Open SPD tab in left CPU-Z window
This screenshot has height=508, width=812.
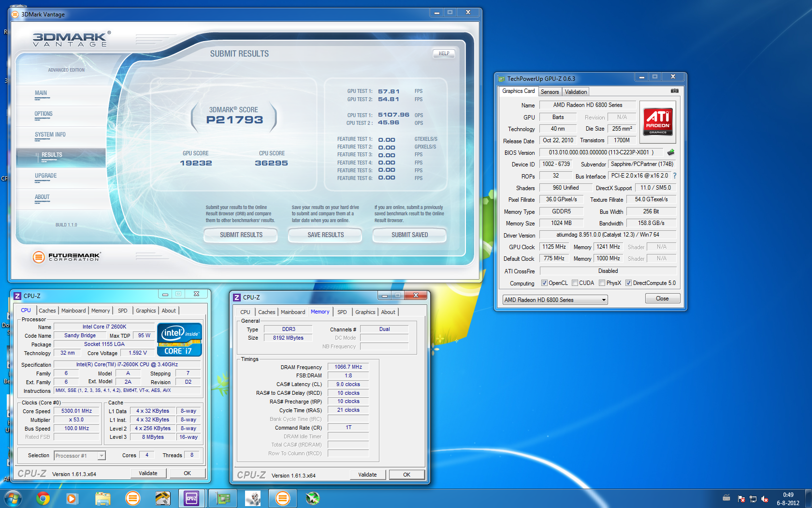pos(123,311)
